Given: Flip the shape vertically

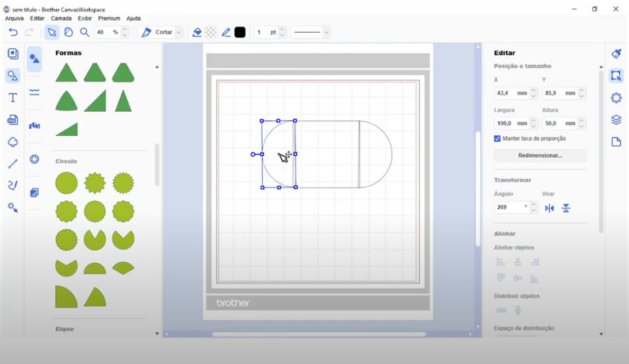Looking at the screenshot, I should (x=566, y=208).
